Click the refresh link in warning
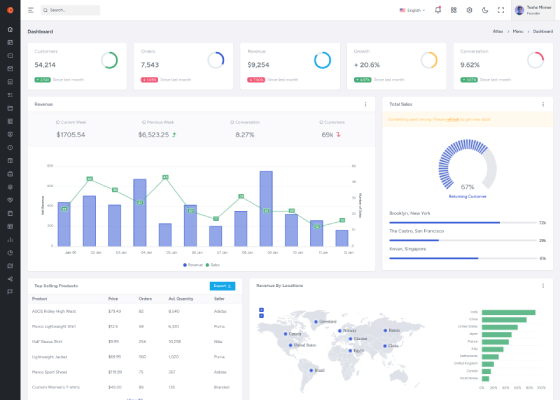Screen dimensions: 560x400 (452, 120)
